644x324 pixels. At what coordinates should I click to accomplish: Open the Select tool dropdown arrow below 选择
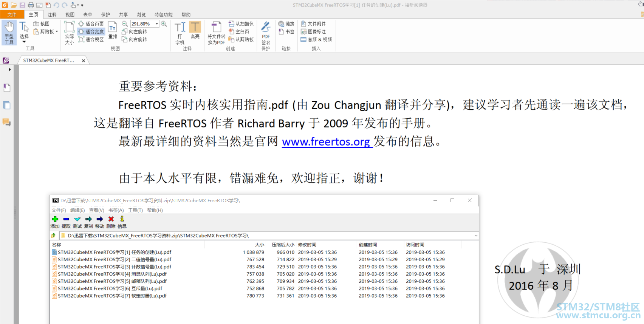24,42
